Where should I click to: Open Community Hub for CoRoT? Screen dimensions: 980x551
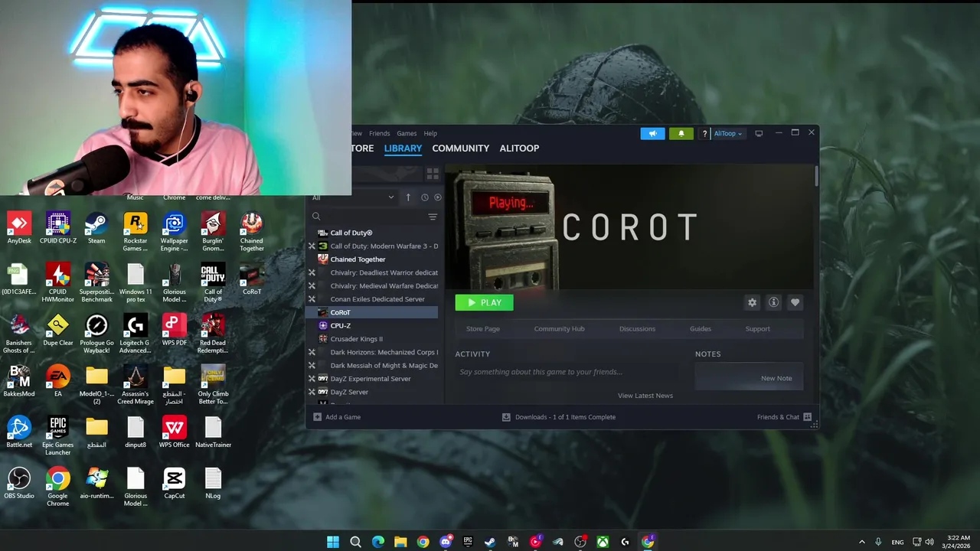click(559, 329)
